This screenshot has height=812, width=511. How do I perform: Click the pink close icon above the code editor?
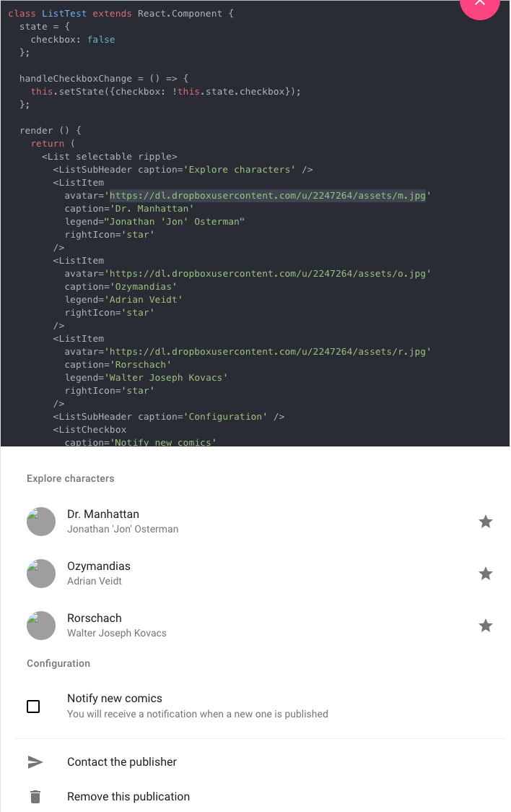pos(479,6)
